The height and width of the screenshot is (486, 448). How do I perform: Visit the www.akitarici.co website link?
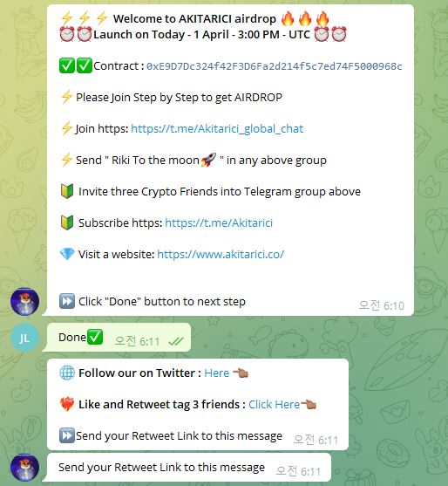(x=221, y=254)
